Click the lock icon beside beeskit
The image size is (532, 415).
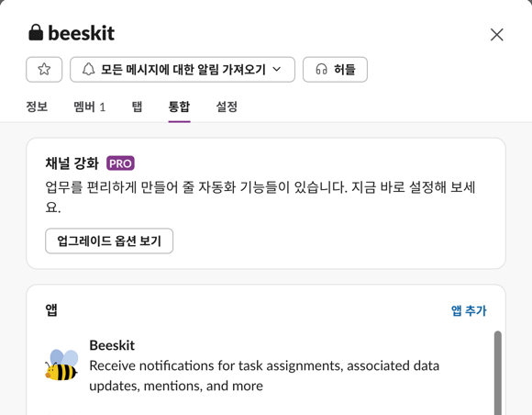[36, 33]
